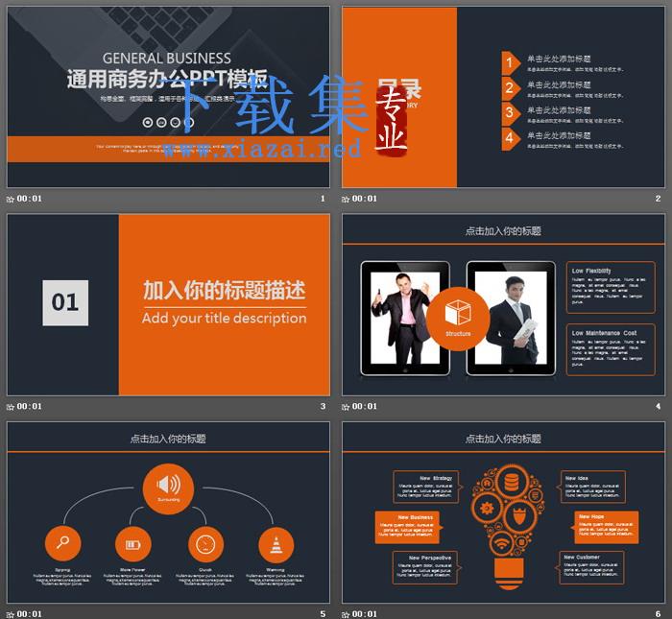Click the number 2 arrow in the contents slide
Screen dimensions: 672x619
click(x=511, y=88)
